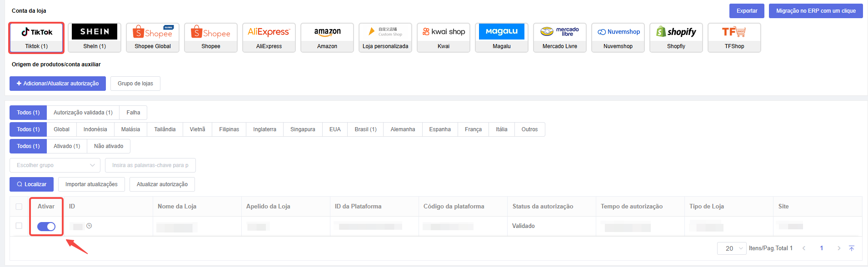Go to previous page arrow in pagination
Image resolution: width=868 pixels, height=267 pixels.
pos(804,248)
